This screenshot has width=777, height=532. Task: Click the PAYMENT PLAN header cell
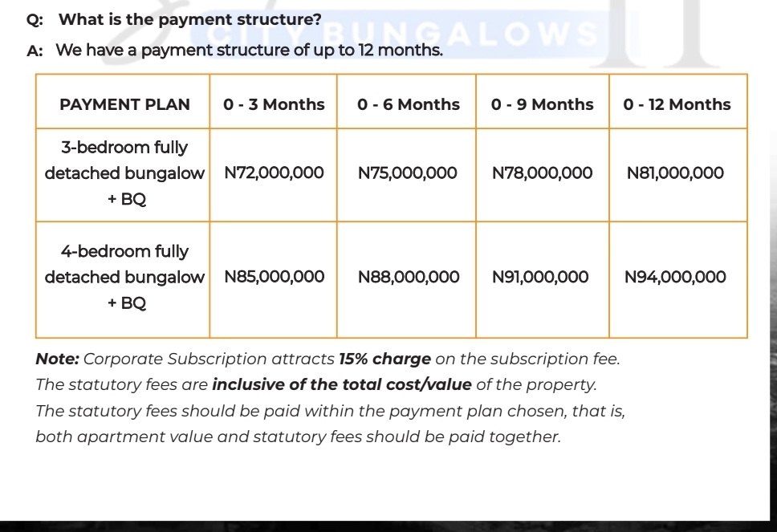pos(123,104)
